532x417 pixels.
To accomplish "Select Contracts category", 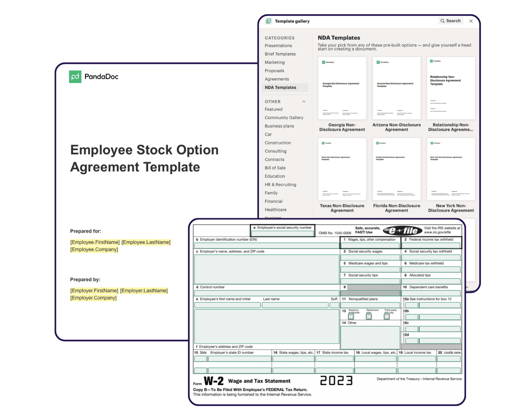I will pos(275,160).
